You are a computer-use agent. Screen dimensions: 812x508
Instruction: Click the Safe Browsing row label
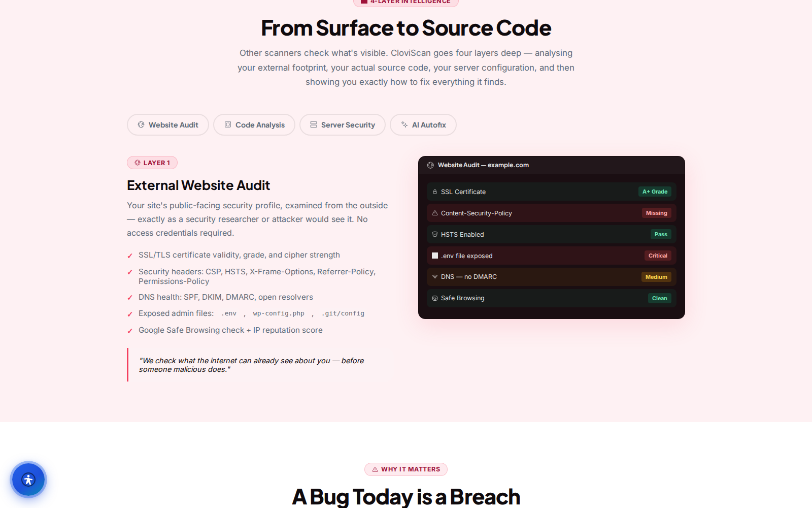[463, 298]
